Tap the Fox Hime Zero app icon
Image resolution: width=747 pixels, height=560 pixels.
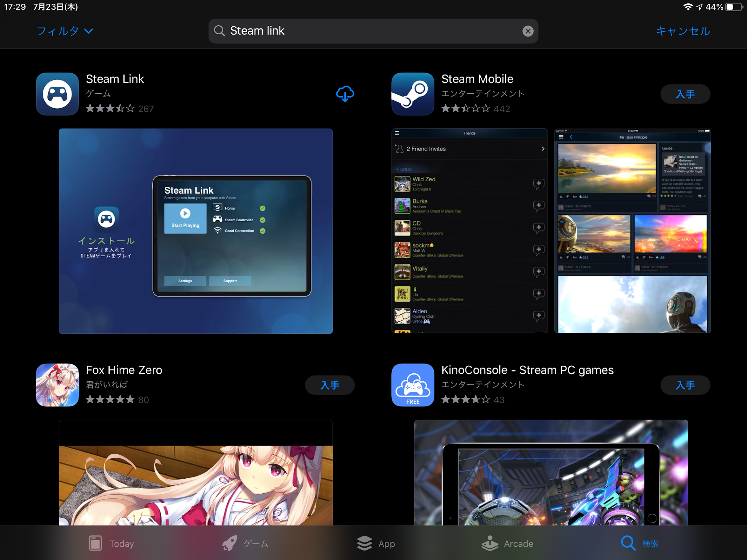(57, 385)
